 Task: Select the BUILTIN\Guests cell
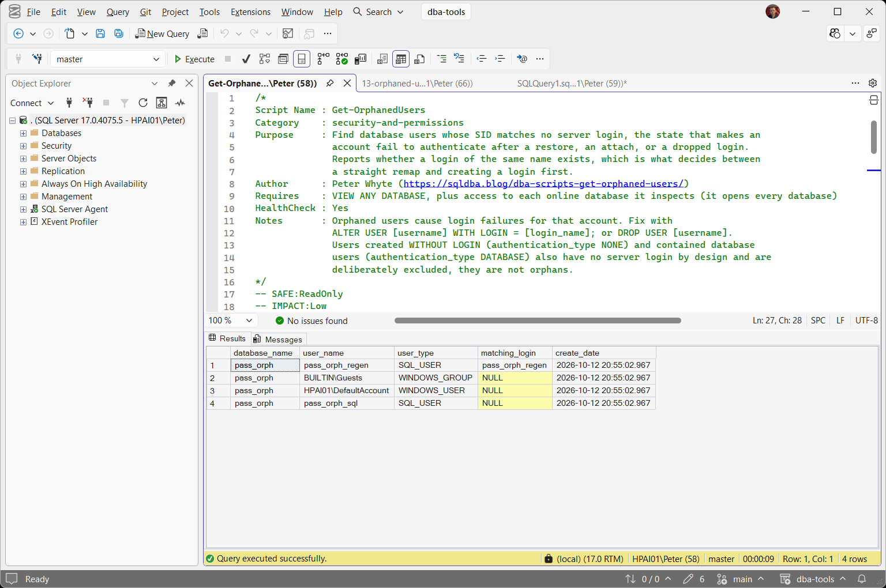tap(348, 378)
